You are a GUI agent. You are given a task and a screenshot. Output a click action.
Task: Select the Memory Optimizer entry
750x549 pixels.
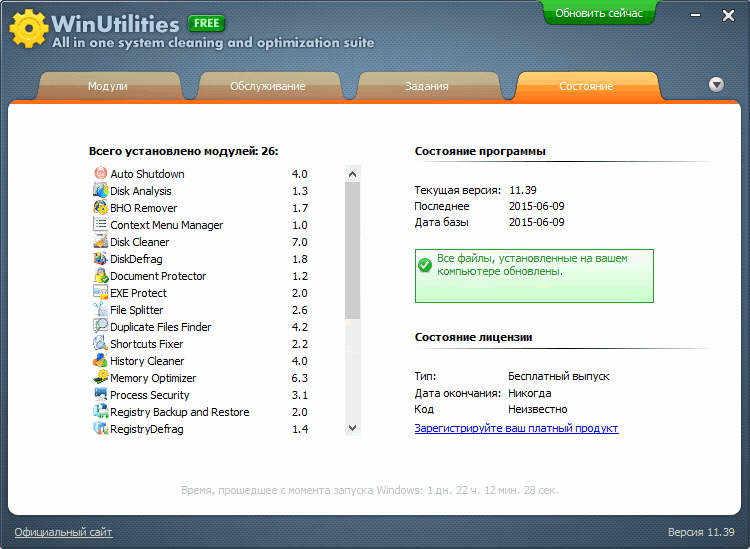coord(201,377)
